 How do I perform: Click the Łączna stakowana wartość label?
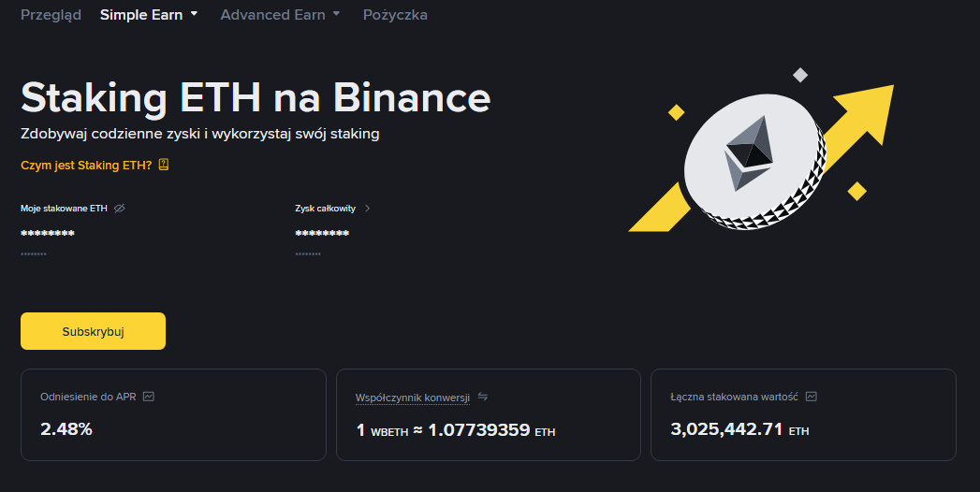click(x=735, y=397)
